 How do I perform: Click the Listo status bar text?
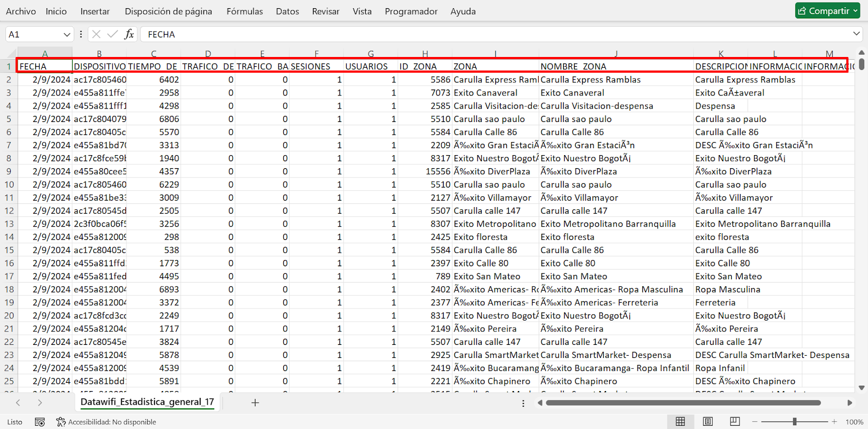15,422
